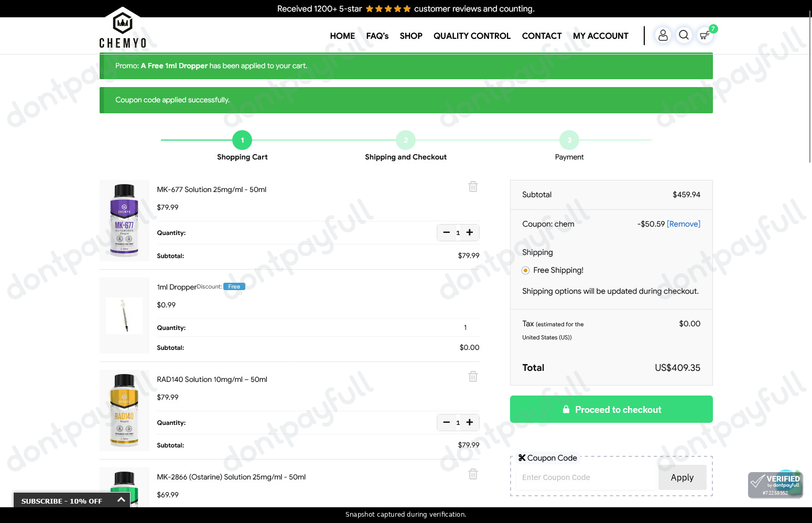
Task: Click the search magnifier icon
Action: click(x=684, y=35)
